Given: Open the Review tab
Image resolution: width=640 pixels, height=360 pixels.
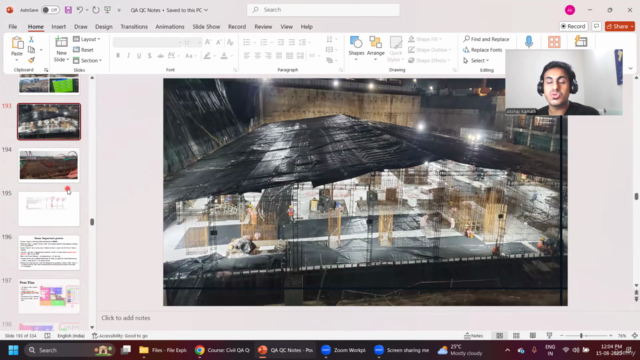Looking at the screenshot, I should 263,27.
